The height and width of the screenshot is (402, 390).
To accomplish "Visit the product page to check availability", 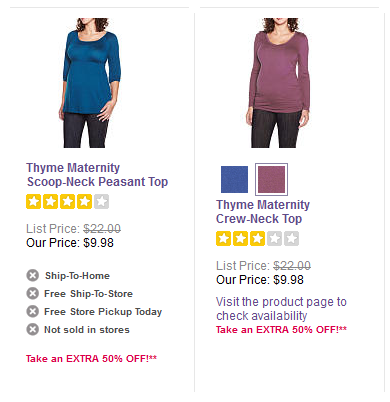I will coord(281,309).
